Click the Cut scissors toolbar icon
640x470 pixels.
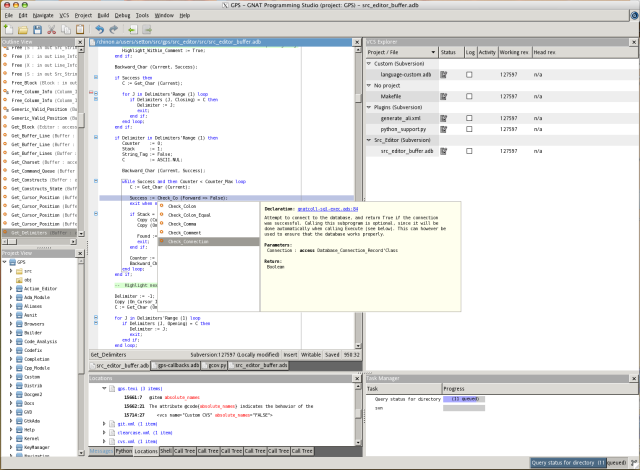click(54, 30)
